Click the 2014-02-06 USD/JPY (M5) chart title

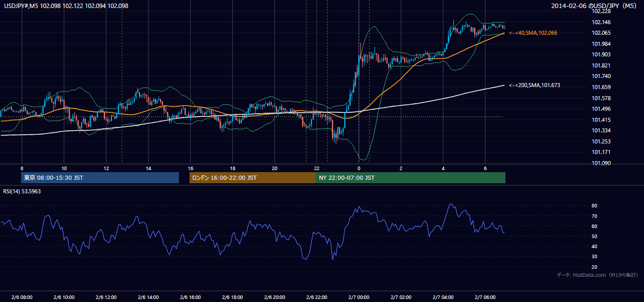point(595,6)
